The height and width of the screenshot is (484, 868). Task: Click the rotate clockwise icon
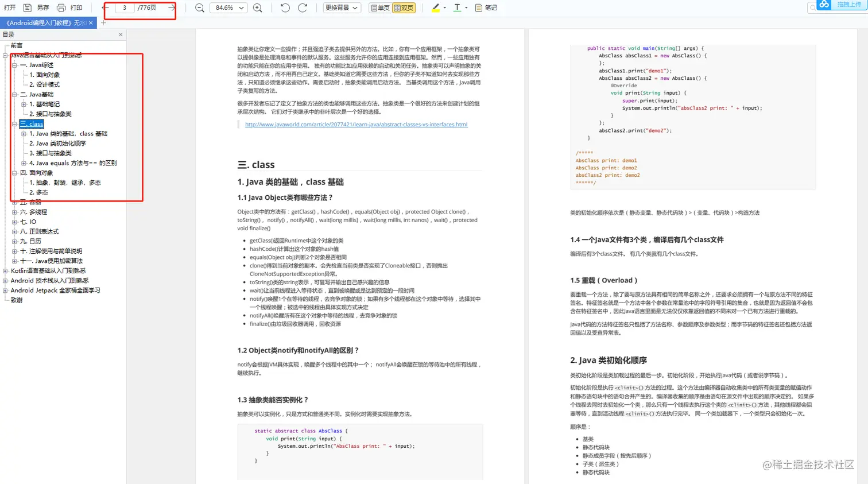click(303, 8)
